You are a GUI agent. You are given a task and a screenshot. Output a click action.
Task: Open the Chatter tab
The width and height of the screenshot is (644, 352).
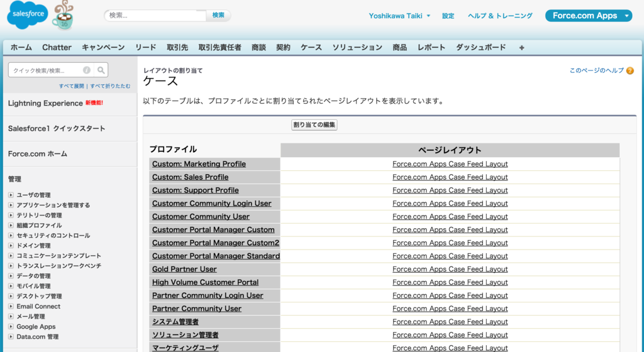coord(57,48)
